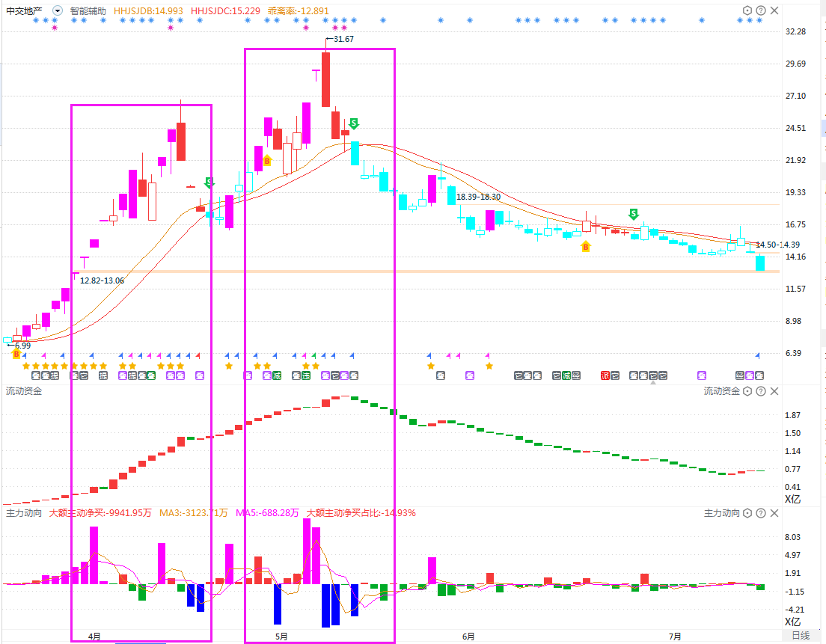Click the 5月 date axis label

pos(281,636)
